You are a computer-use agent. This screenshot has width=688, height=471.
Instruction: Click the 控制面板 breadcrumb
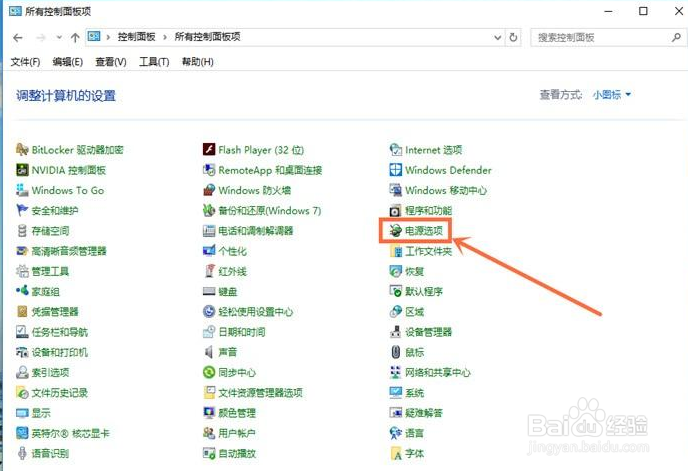coord(136,37)
